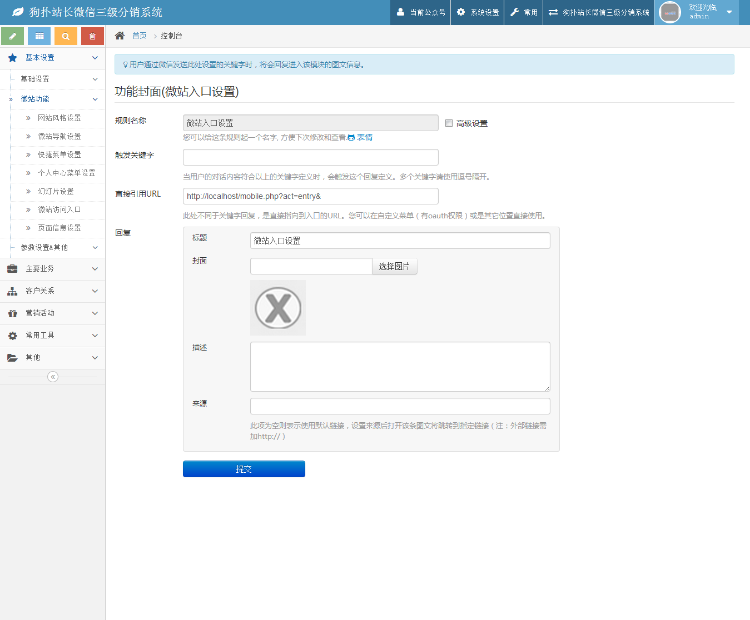Viewport: 750px width, 620px height.
Task: Click the orange search shortcut button
Action: coord(66,36)
